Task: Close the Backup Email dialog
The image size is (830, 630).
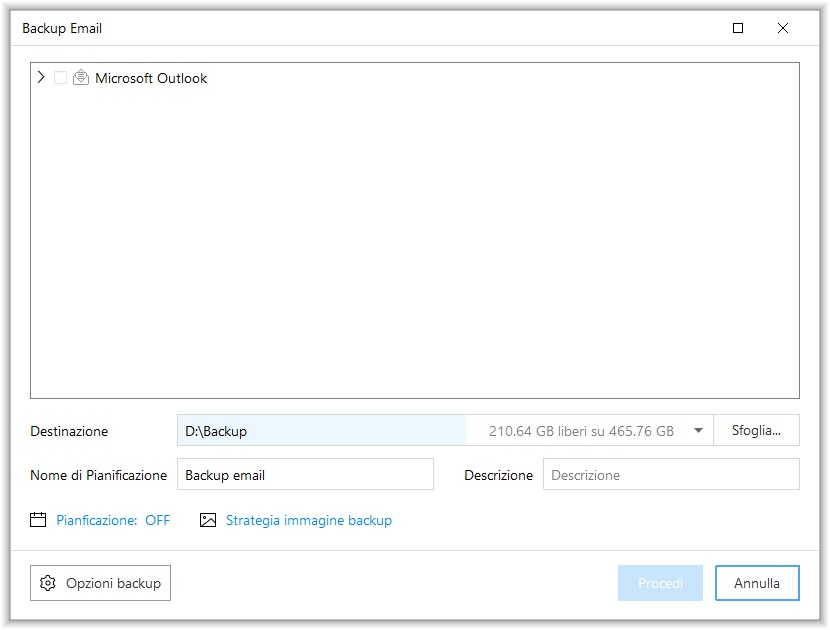Action: 783,29
